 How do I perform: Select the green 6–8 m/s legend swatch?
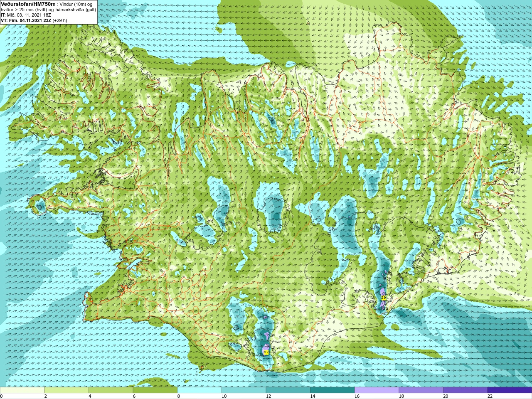(x=155, y=390)
